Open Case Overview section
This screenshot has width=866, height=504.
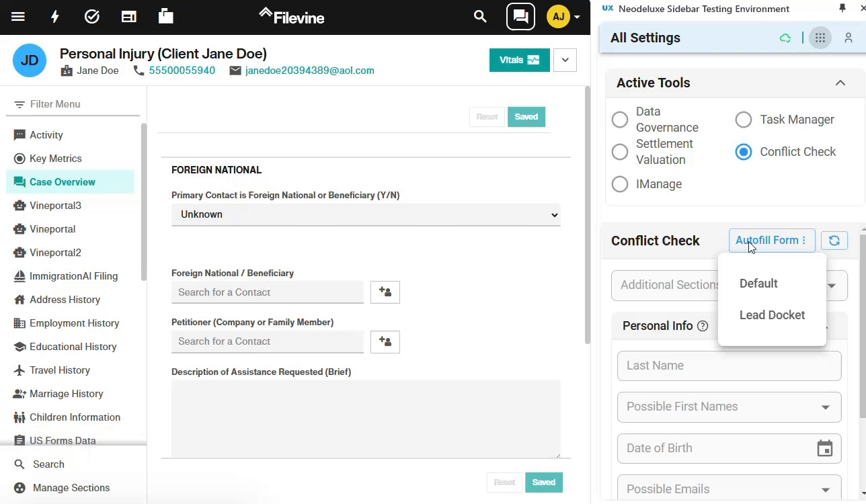(x=70, y=182)
